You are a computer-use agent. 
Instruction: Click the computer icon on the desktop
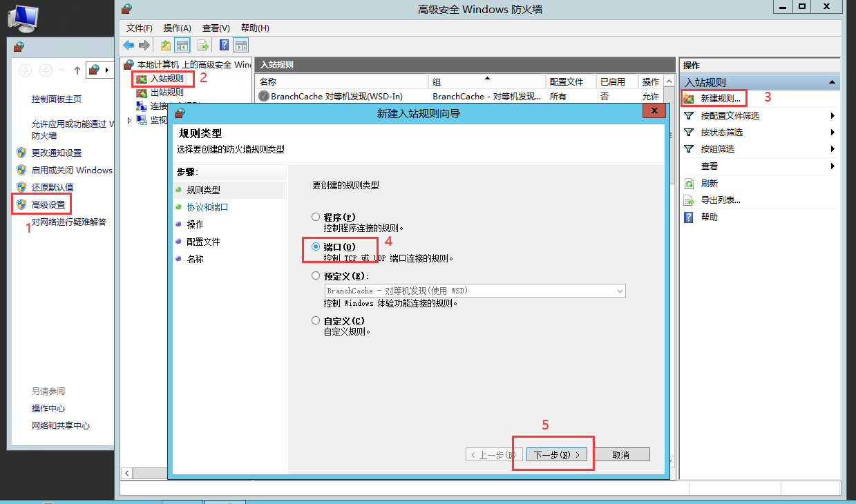(23, 18)
